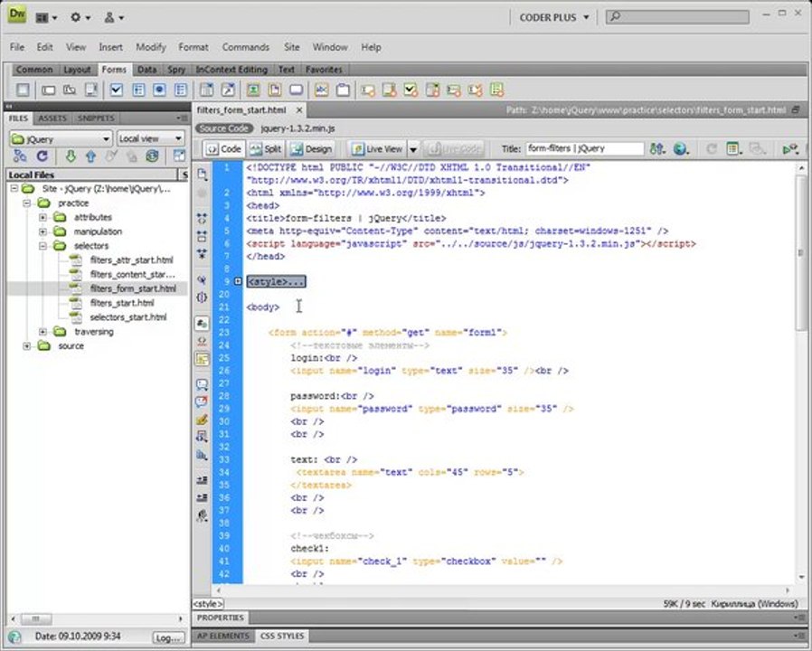Open the Live View options arrow
The height and width of the screenshot is (651, 812).
[413, 149]
